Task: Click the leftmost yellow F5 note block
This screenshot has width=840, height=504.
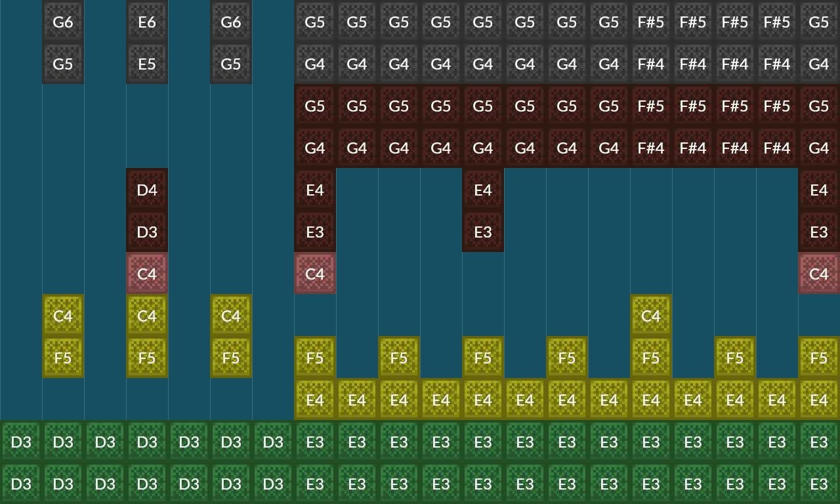Action: point(63,358)
